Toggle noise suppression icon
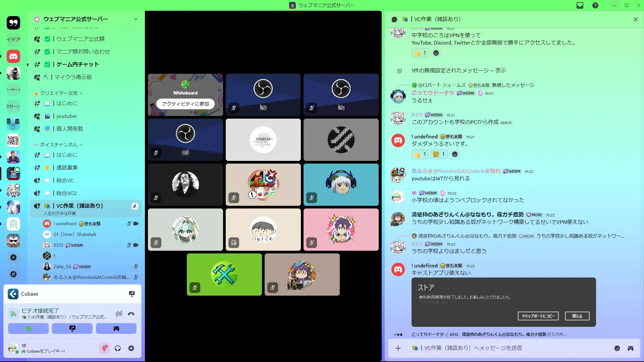 coord(119,314)
